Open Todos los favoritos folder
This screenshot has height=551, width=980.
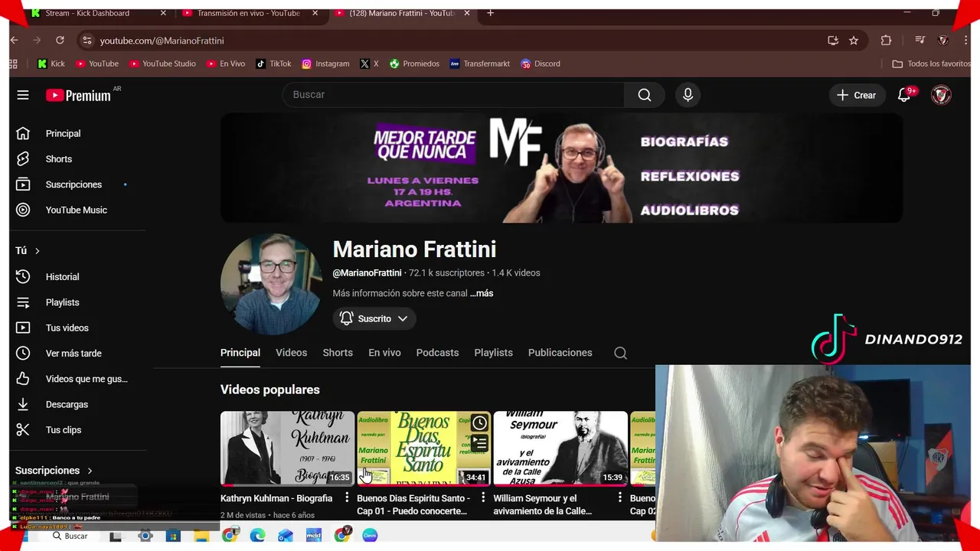click(x=931, y=64)
